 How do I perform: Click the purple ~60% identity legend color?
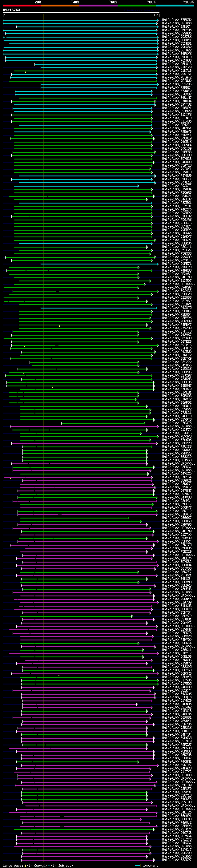[98, 6]
